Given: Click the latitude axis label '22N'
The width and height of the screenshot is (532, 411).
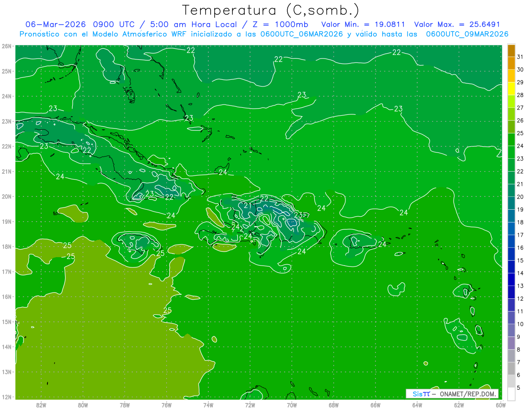Looking at the screenshot, I should pyautogui.click(x=7, y=146).
